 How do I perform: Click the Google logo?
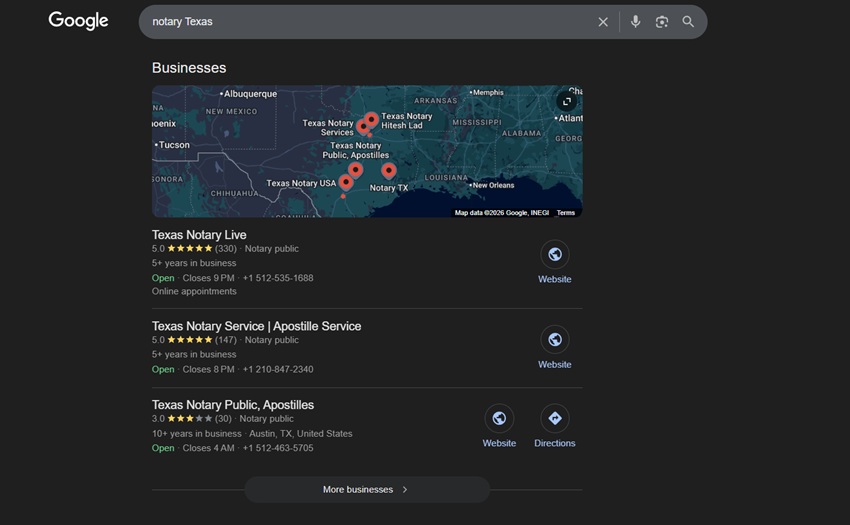coord(79,21)
